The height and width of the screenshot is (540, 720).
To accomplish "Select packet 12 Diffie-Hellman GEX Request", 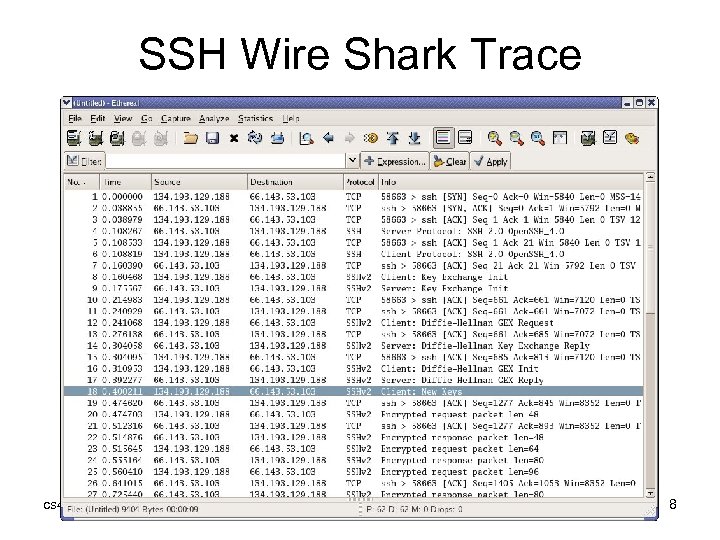I will coord(353,323).
